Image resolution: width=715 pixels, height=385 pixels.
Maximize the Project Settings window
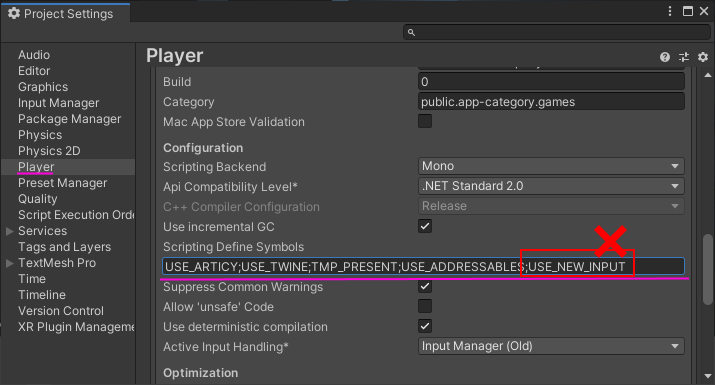click(688, 11)
